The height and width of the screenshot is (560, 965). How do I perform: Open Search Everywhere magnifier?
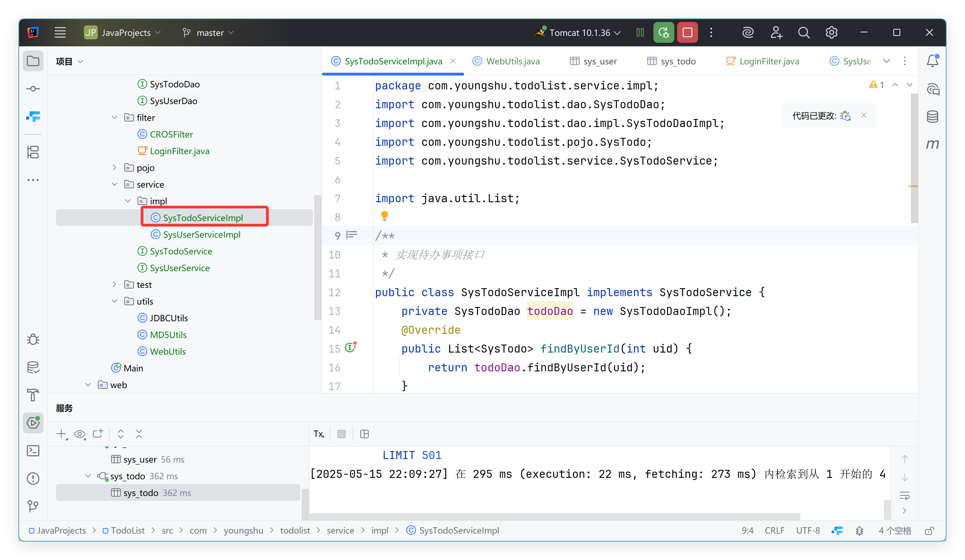(804, 32)
